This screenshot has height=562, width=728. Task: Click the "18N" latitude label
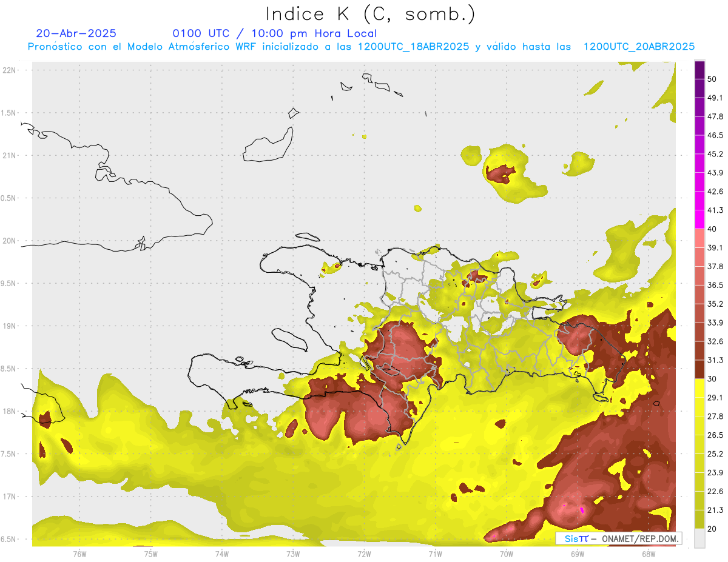[x=10, y=411]
